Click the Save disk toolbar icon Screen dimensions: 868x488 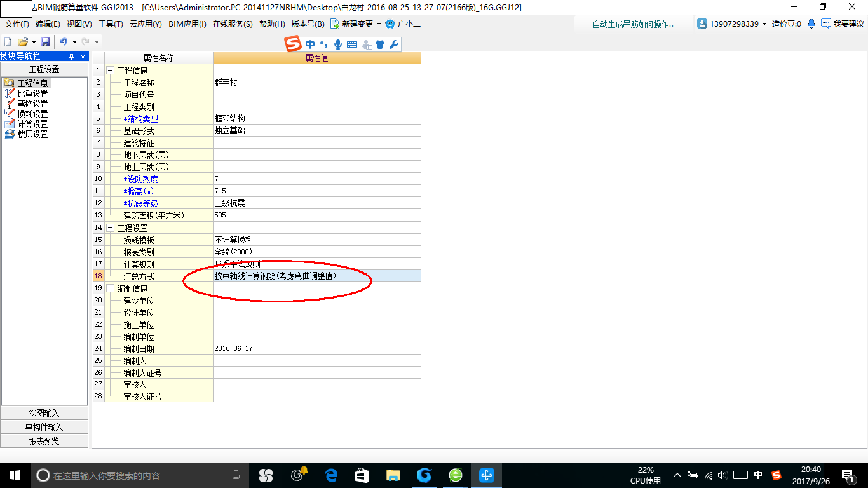tap(45, 42)
